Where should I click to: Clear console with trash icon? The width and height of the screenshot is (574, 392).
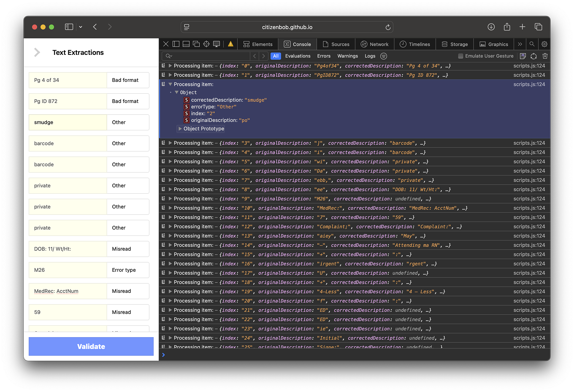(545, 56)
